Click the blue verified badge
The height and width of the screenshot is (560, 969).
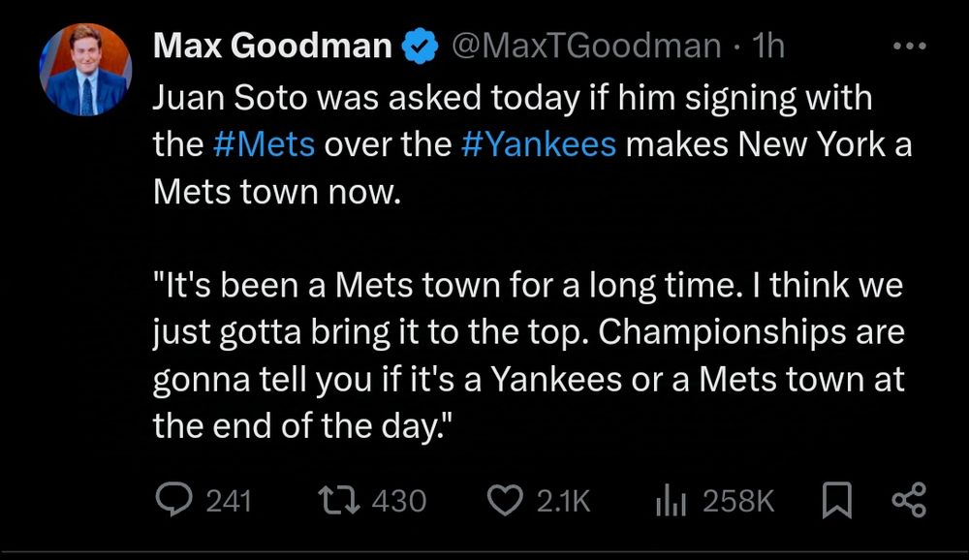(418, 46)
